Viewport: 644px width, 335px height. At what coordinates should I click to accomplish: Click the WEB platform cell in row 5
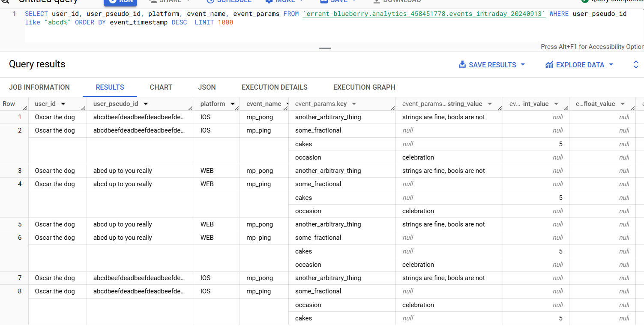207,224
